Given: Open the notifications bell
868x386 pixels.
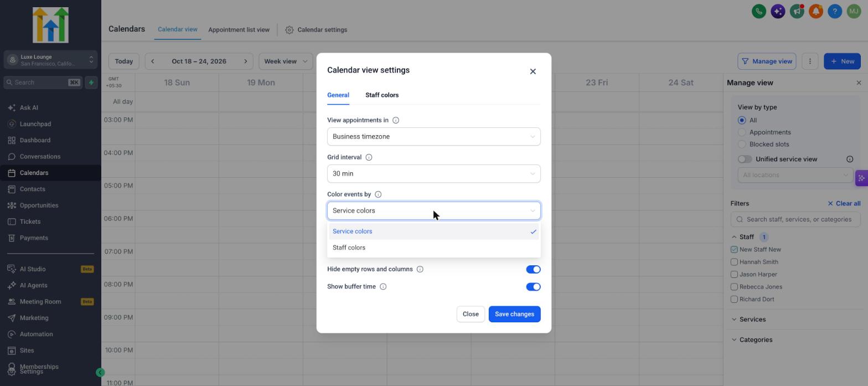Looking at the screenshot, I should (816, 11).
